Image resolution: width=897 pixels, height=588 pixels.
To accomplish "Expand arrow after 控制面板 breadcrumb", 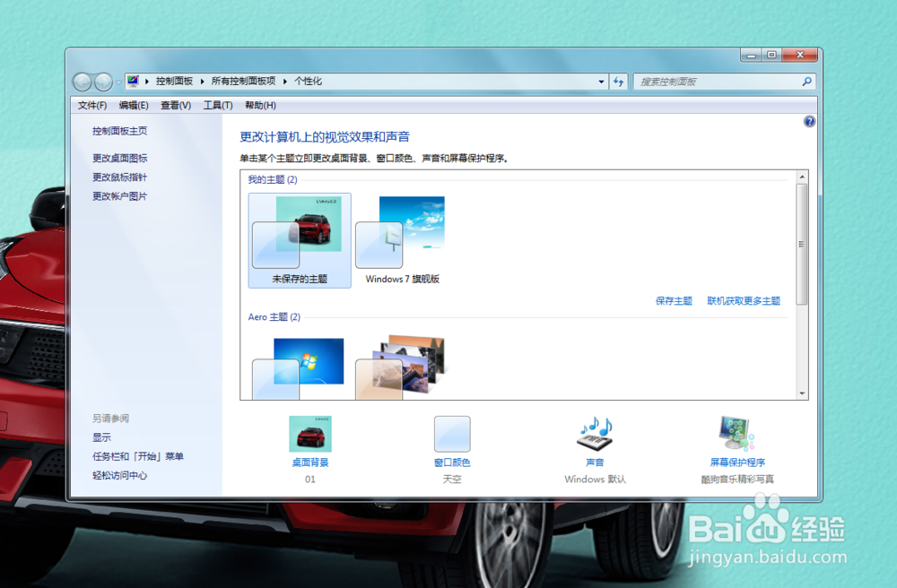I will [202, 82].
